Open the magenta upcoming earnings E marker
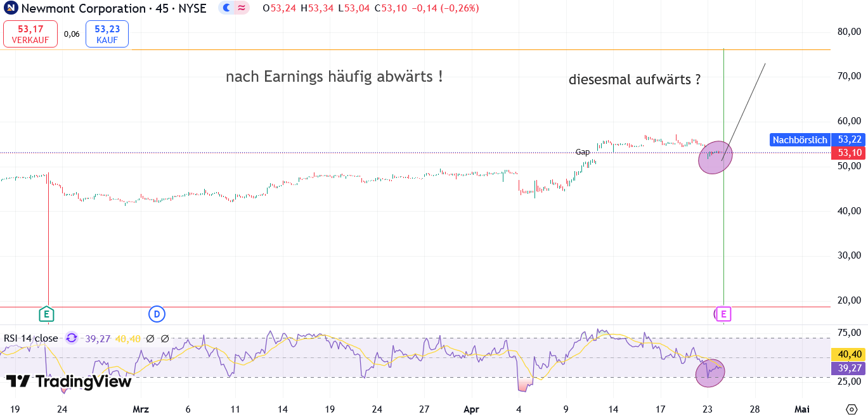 click(724, 314)
